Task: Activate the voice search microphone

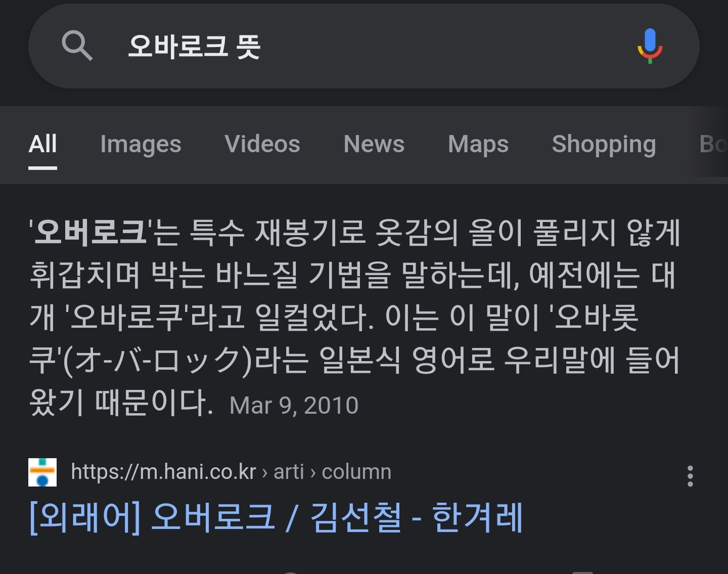Action: pos(650,46)
